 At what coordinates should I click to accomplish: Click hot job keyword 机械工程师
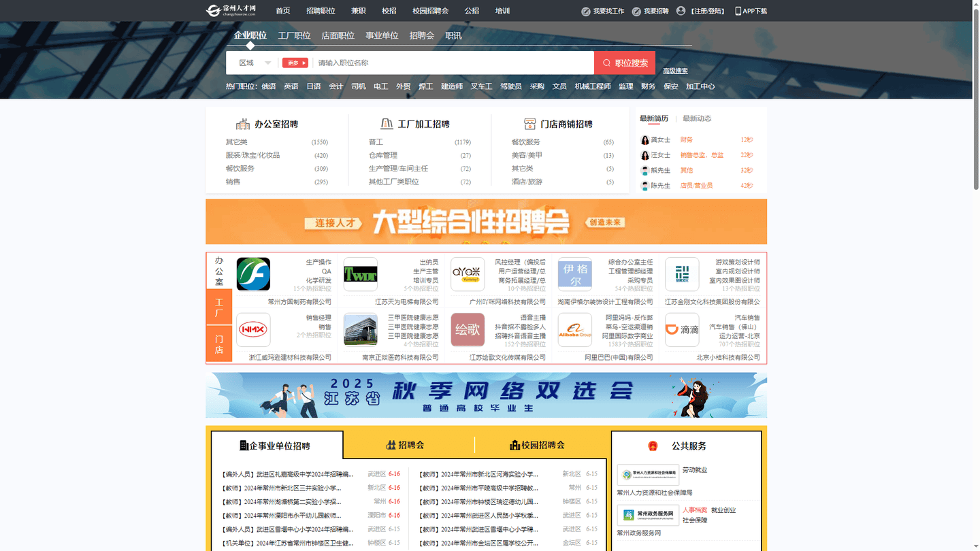pos(593,86)
